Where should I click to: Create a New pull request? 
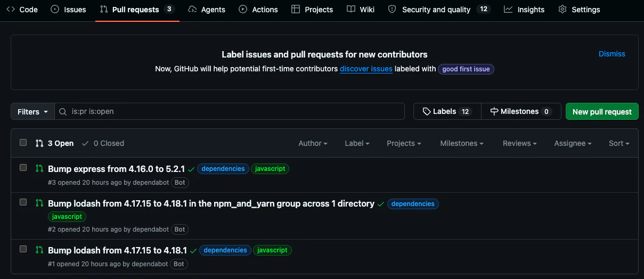pos(602,111)
